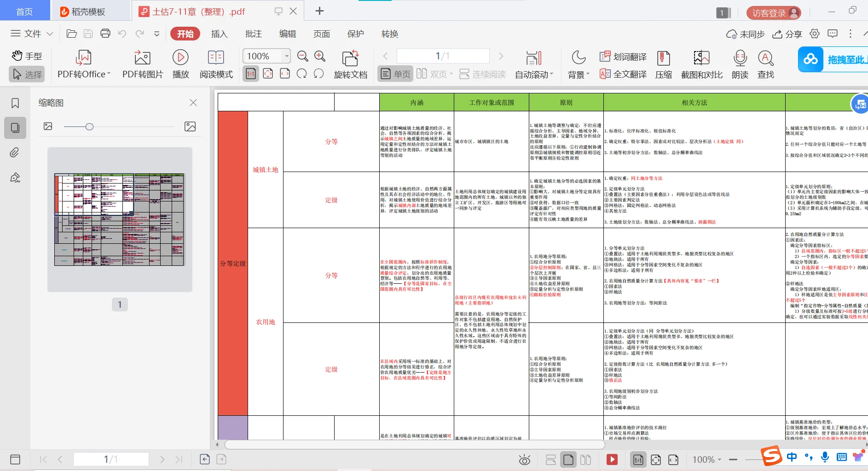Screen dimensions: 868x471
Task: Start 朗读 read aloud
Action: click(740, 64)
